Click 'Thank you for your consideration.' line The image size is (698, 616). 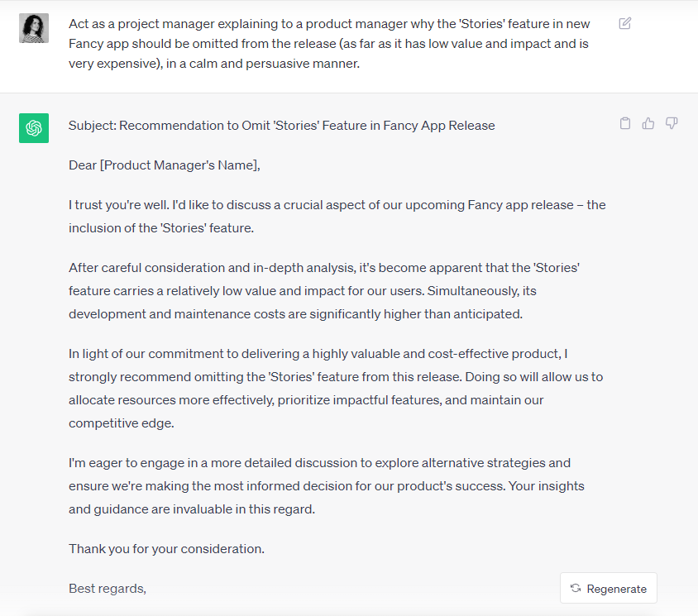(x=166, y=549)
